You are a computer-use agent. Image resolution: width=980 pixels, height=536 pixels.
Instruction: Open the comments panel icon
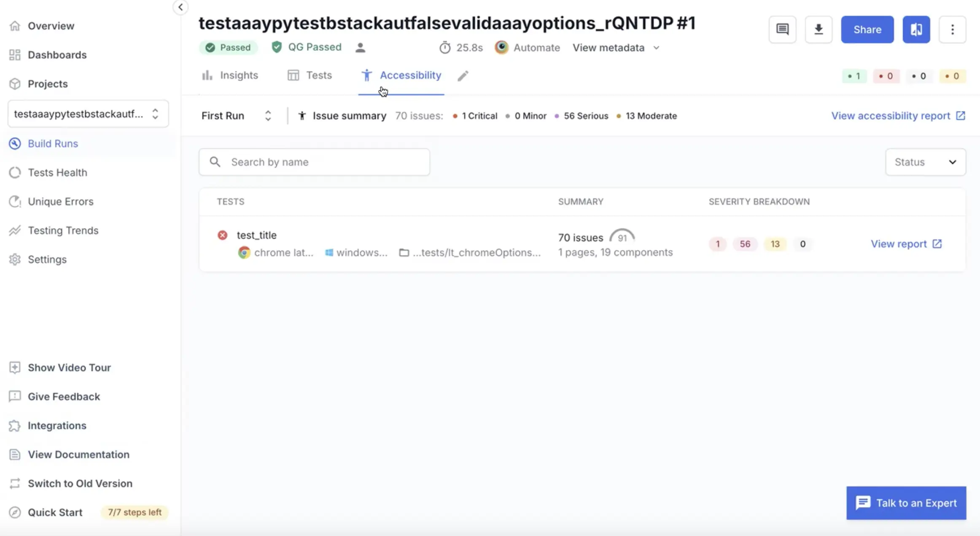tap(782, 30)
